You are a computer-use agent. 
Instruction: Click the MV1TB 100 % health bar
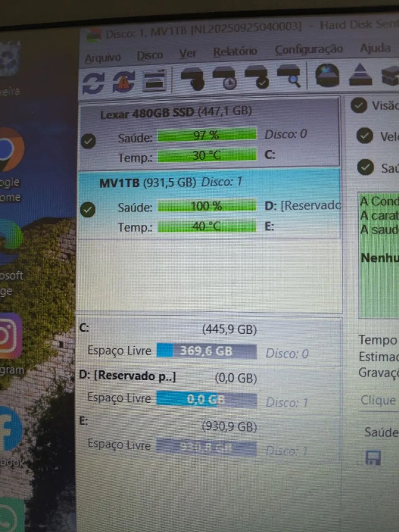tap(207, 206)
